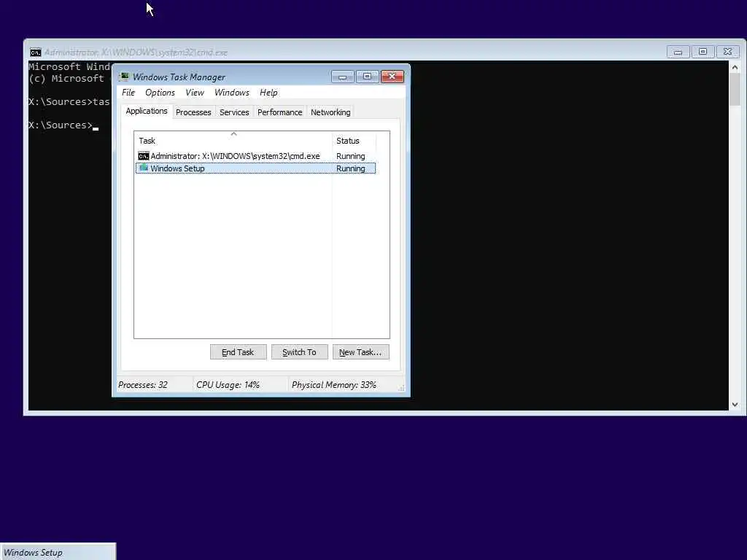Image resolution: width=747 pixels, height=560 pixels.
Task: Switch to the Services tab
Action: pyautogui.click(x=234, y=112)
